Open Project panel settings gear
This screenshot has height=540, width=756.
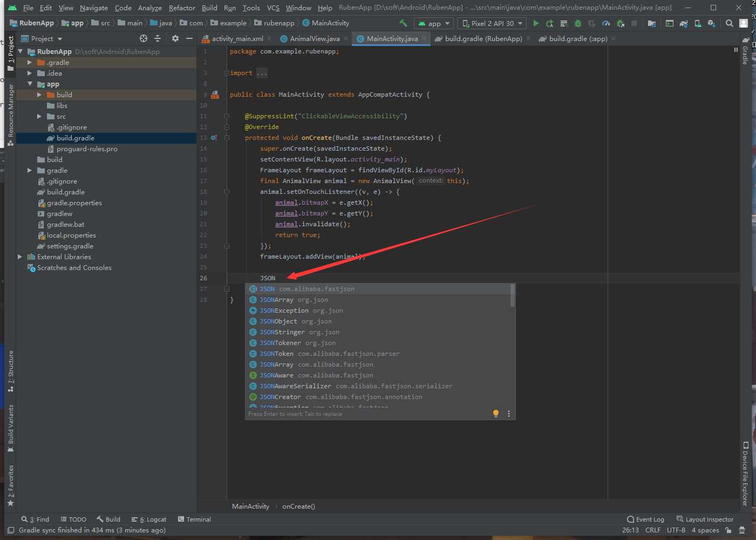pyautogui.click(x=175, y=38)
